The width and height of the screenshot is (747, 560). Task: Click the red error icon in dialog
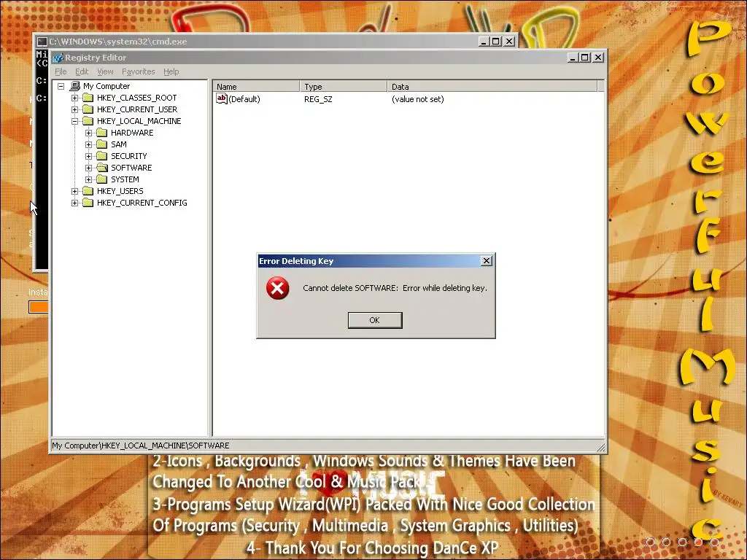[278, 288]
